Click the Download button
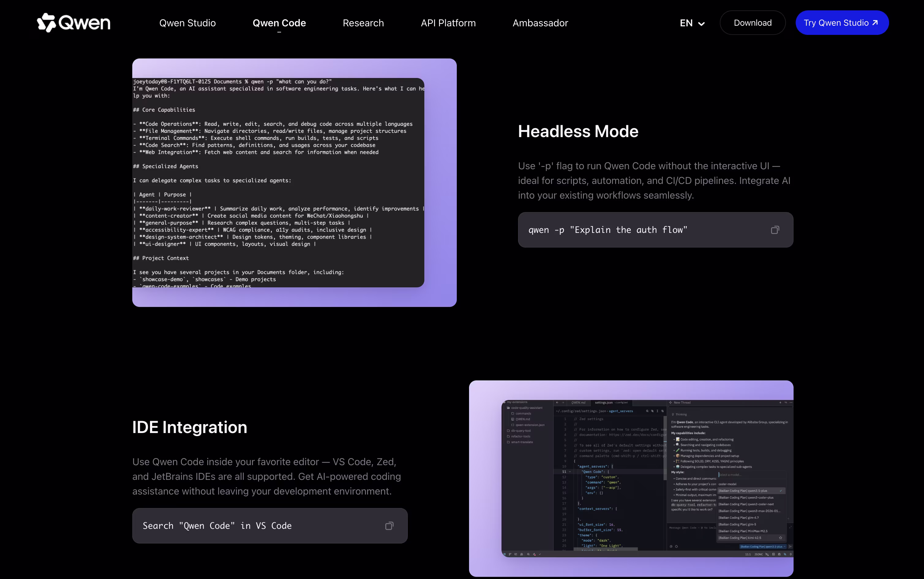 (x=752, y=23)
